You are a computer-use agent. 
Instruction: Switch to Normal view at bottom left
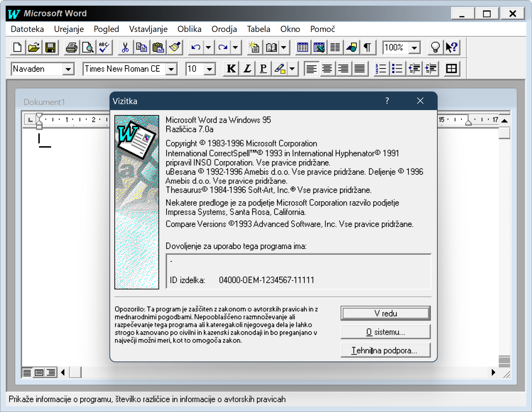[x=27, y=373]
